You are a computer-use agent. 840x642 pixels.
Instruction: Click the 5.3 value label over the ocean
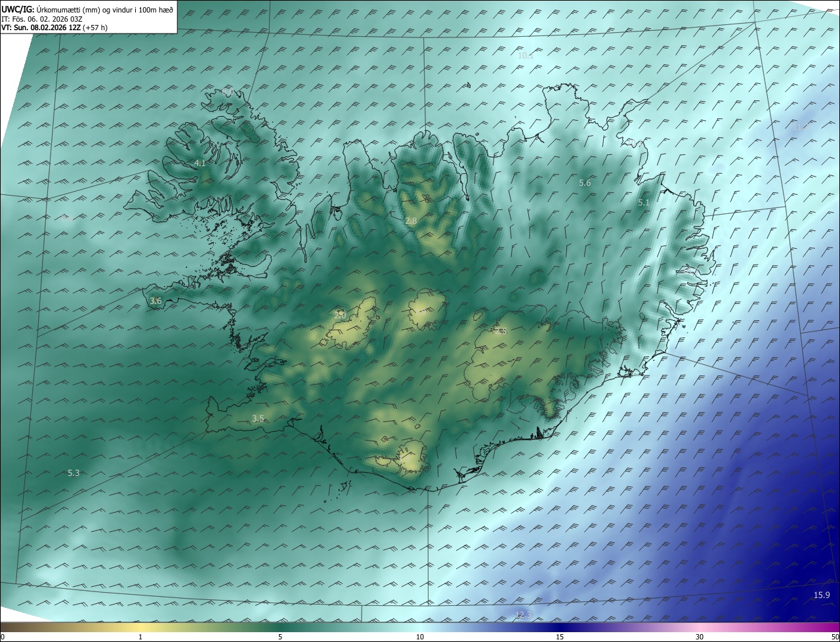coord(73,473)
